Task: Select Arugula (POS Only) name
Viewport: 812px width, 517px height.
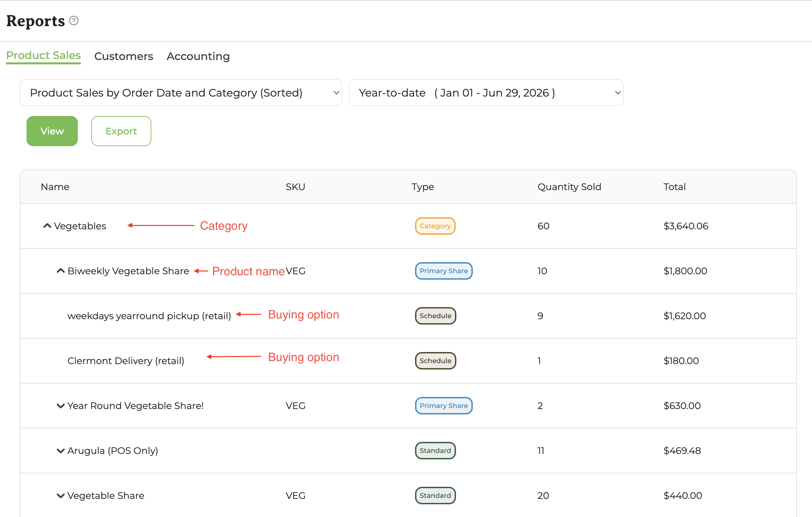Action: click(113, 451)
